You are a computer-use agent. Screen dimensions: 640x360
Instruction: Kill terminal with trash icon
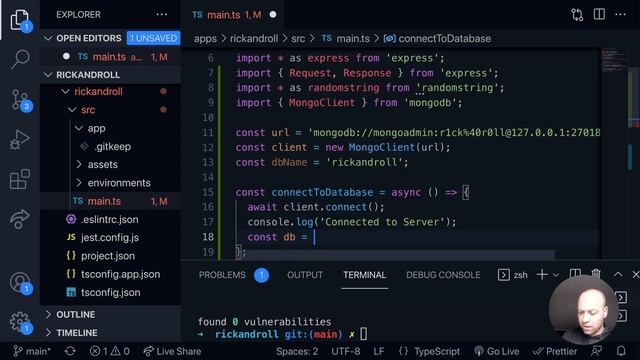tap(596, 274)
